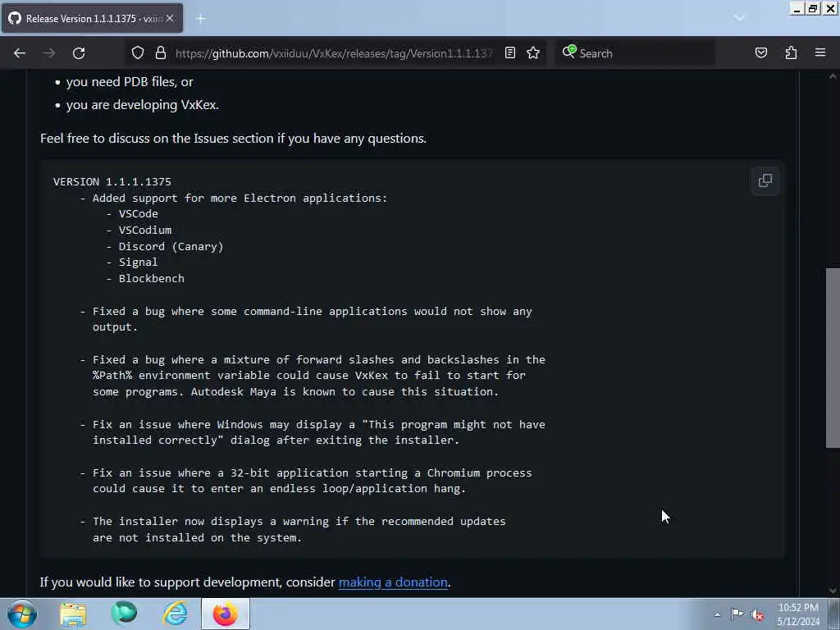Open Action Center flag icon

click(x=737, y=614)
